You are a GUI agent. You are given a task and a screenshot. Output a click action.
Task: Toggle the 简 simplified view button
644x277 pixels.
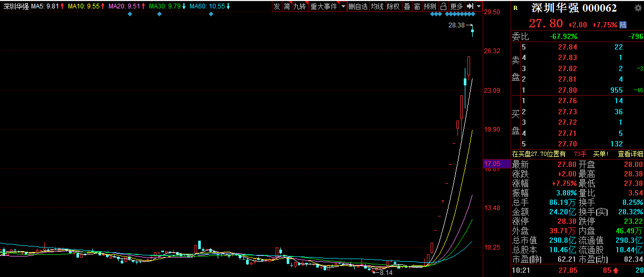(287, 6)
